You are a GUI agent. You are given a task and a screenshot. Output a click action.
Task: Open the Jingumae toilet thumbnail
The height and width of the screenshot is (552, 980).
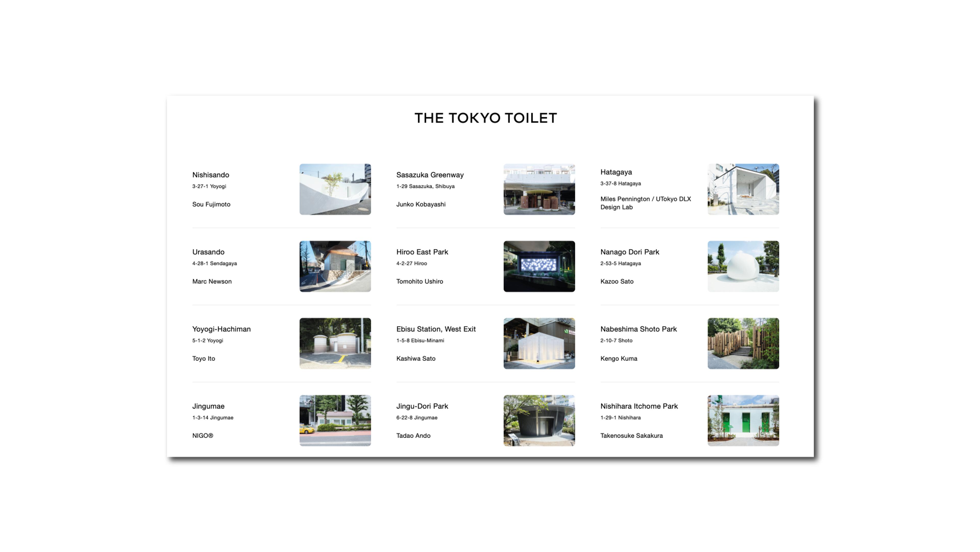coord(335,420)
